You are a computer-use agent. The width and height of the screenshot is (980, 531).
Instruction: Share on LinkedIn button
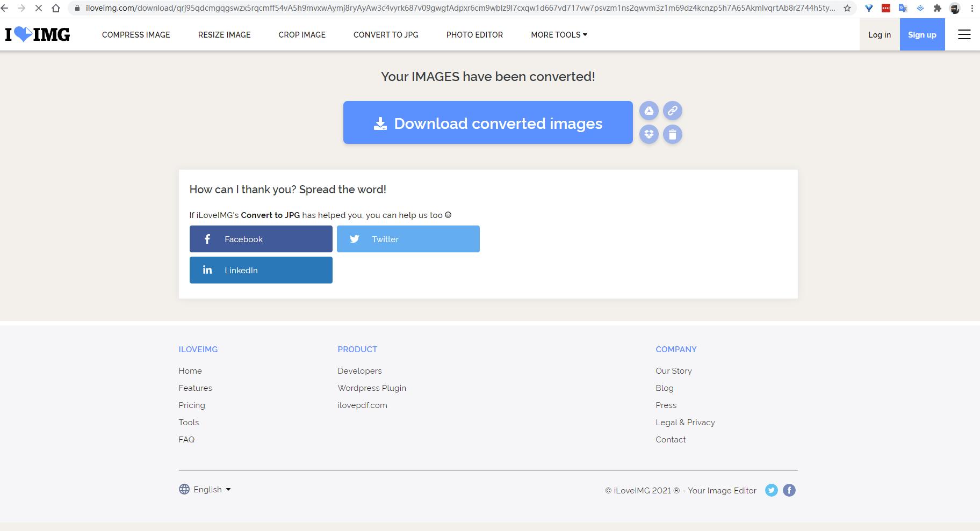261,270
